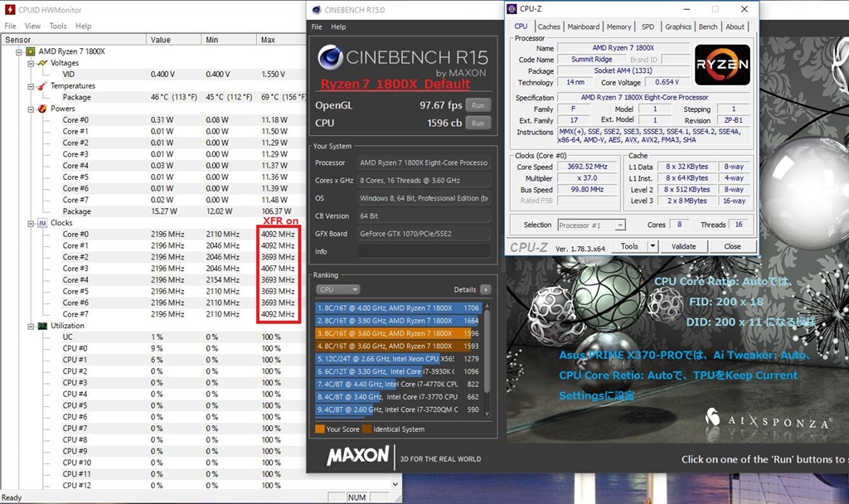Select the CPU #12 utilization row
The image size is (849, 504).
(153, 485)
